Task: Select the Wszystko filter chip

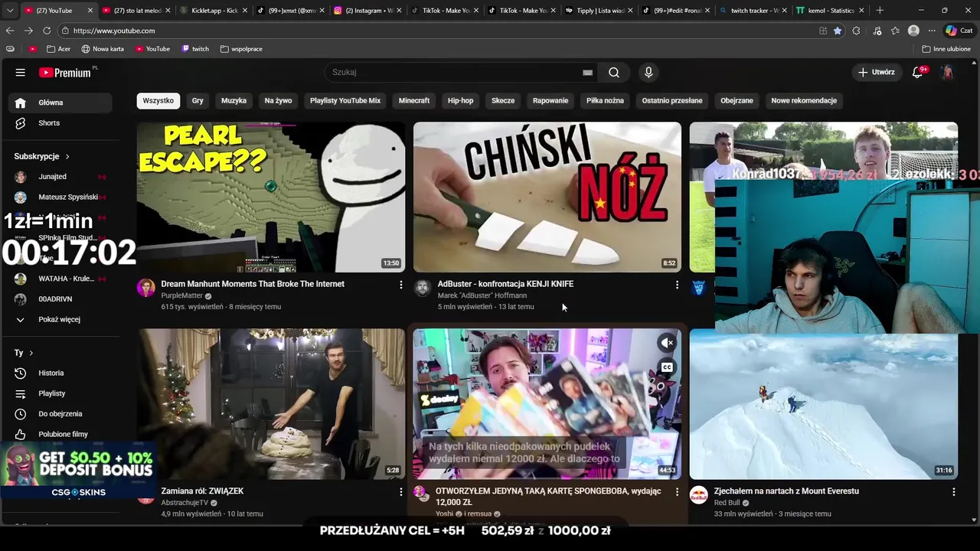Action: 158,101
